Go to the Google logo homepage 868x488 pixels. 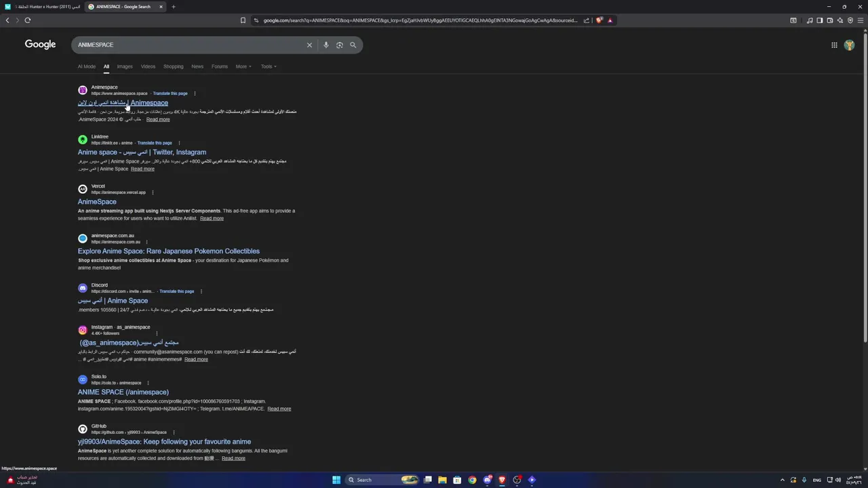(x=40, y=44)
